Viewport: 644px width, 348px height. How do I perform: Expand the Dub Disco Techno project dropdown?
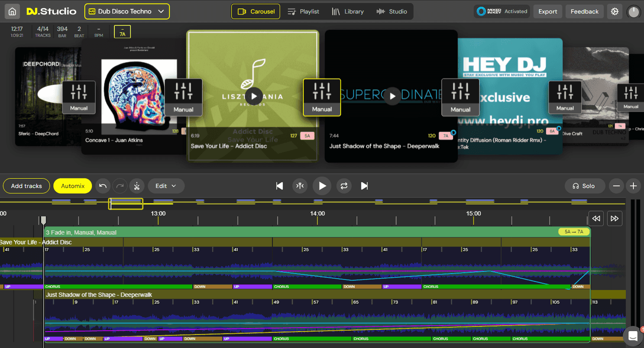127,12
